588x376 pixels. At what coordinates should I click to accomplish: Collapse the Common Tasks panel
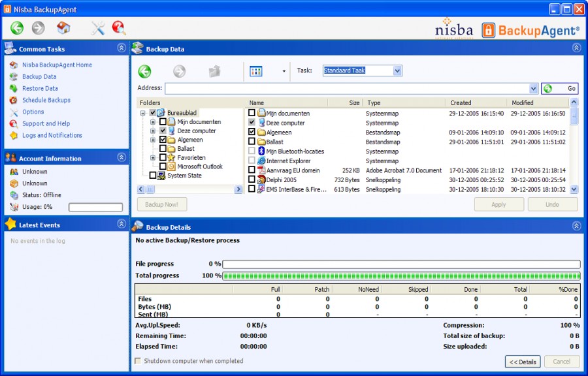point(122,48)
